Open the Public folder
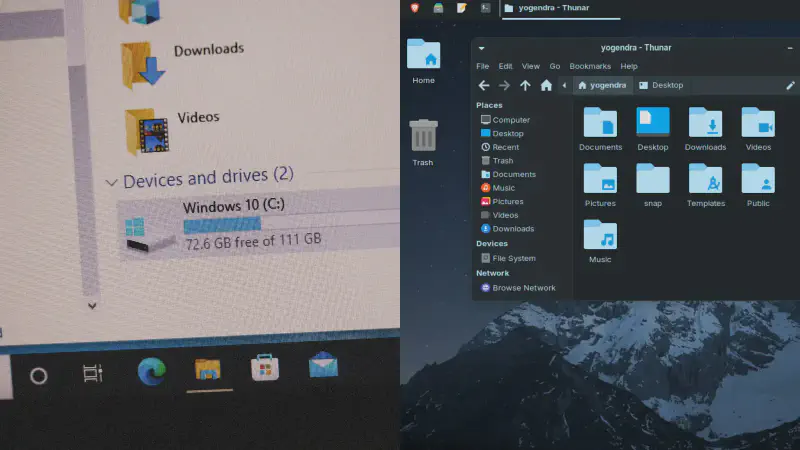Screen dimensions: 800x450 pyautogui.click(x=758, y=185)
